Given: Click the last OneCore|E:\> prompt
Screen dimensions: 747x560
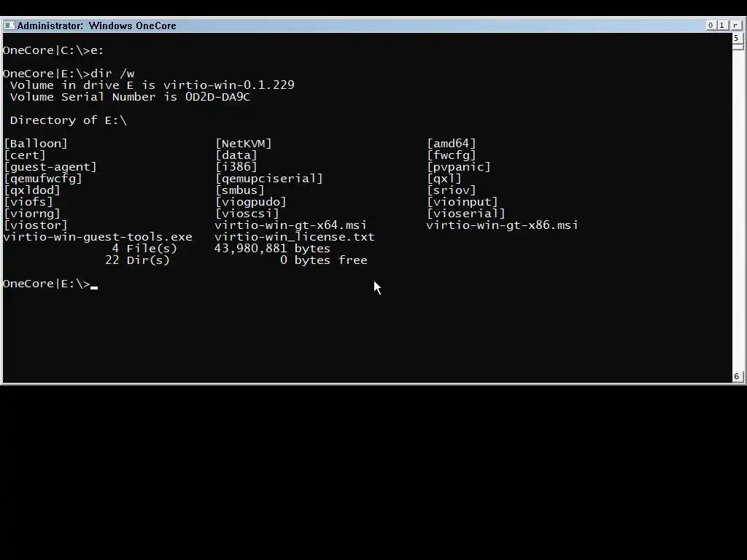Looking at the screenshot, I should (47, 284).
